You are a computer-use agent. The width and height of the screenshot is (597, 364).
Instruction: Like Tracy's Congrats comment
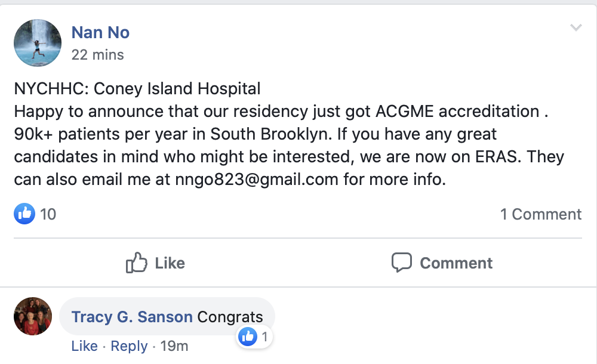coord(85,346)
